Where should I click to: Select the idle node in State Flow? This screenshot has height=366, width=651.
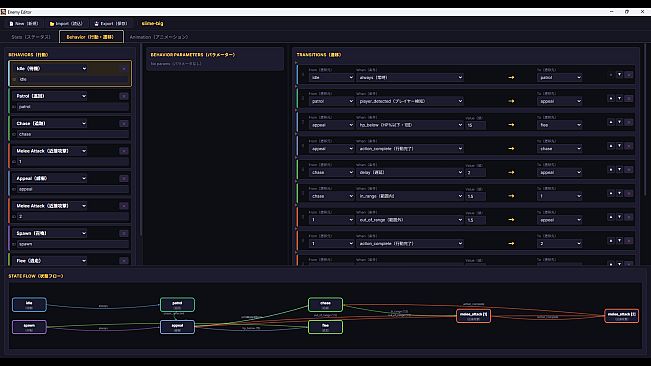pos(29,305)
